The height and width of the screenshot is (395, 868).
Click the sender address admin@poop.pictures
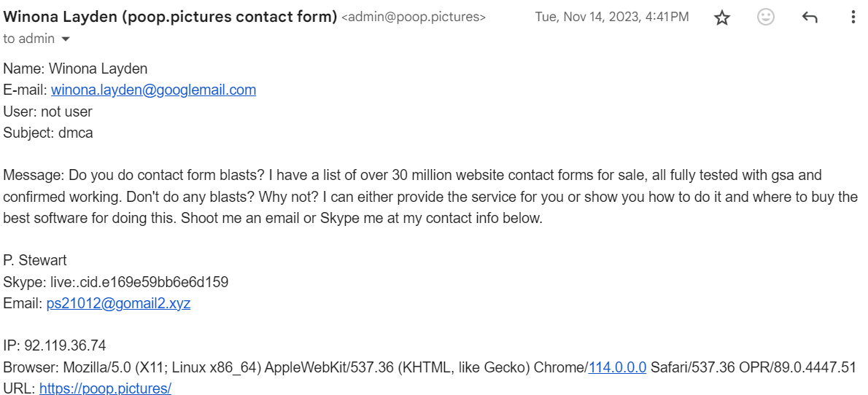click(414, 17)
